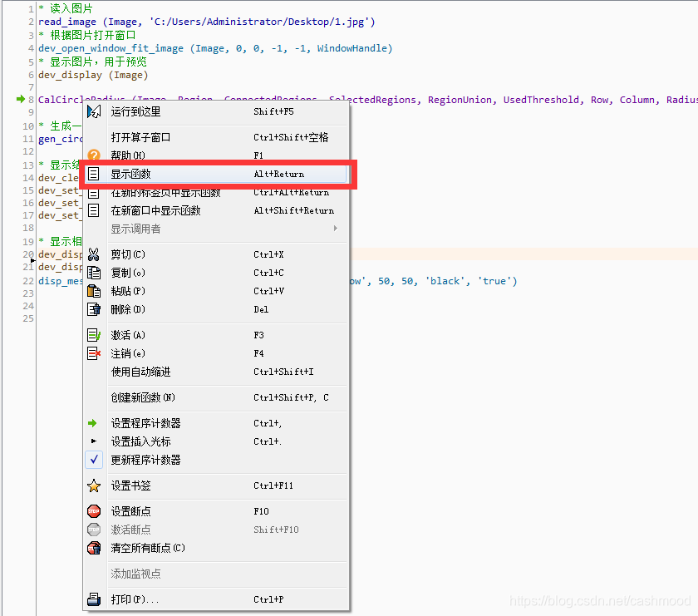
Task: Click line number 25 in gutter
Action: click(x=28, y=318)
